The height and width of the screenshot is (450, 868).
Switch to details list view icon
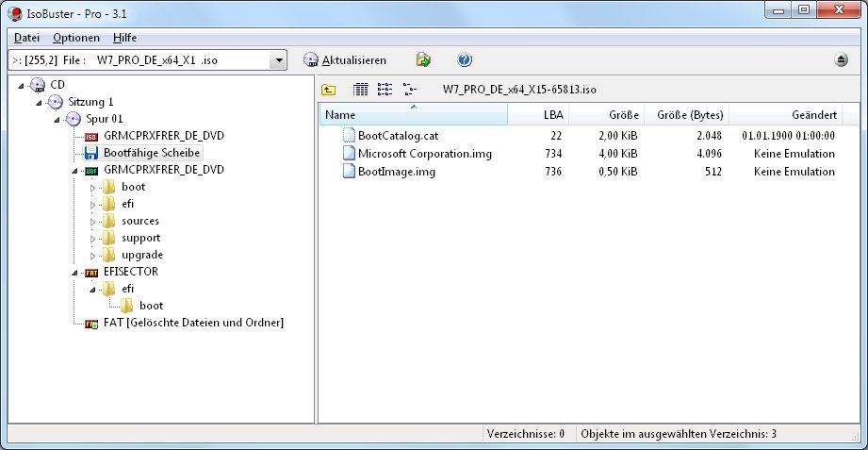(x=360, y=89)
